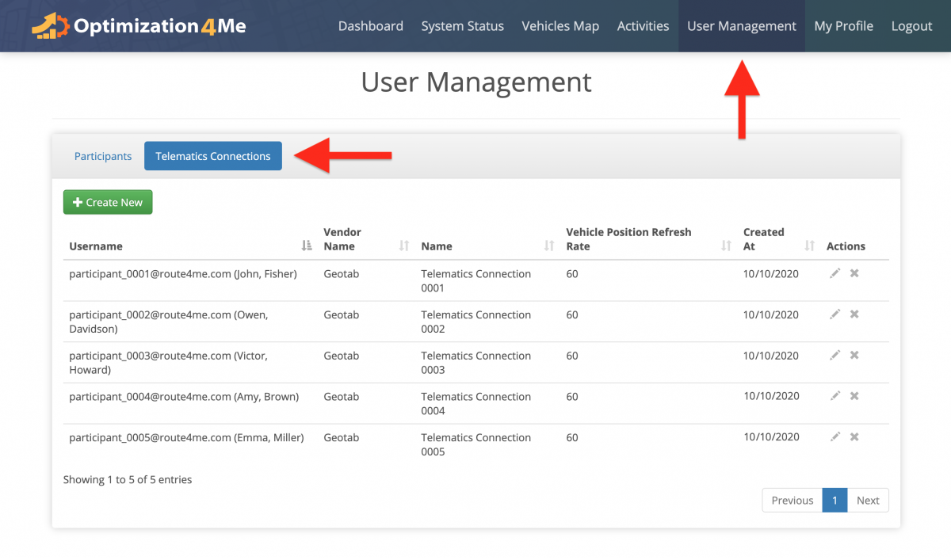Sort by Created At column arrows
The image size is (951, 560).
pos(810,246)
